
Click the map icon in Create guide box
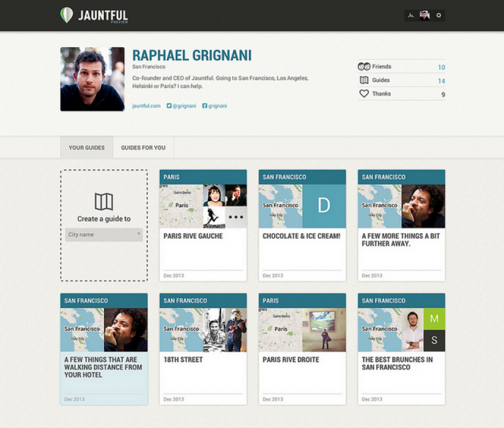pos(104,202)
